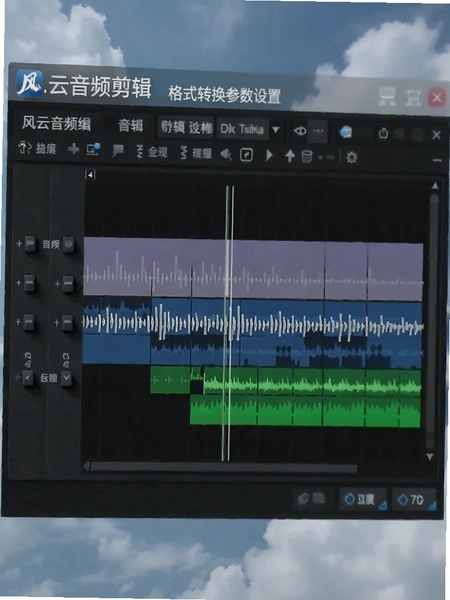The height and width of the screenshot is (600, 450).
Task: Click the green square note icon
Action: (247, 155)
